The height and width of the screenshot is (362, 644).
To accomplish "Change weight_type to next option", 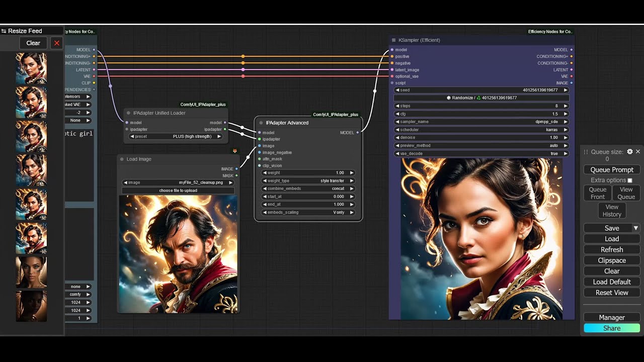I will pyautogui.click(x=352, y=181).
